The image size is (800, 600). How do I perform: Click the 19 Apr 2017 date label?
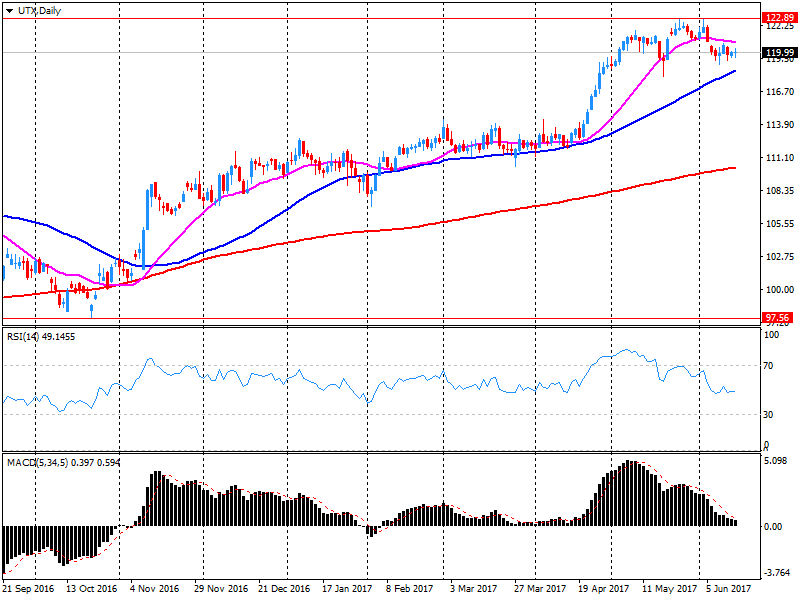point(604,589)
